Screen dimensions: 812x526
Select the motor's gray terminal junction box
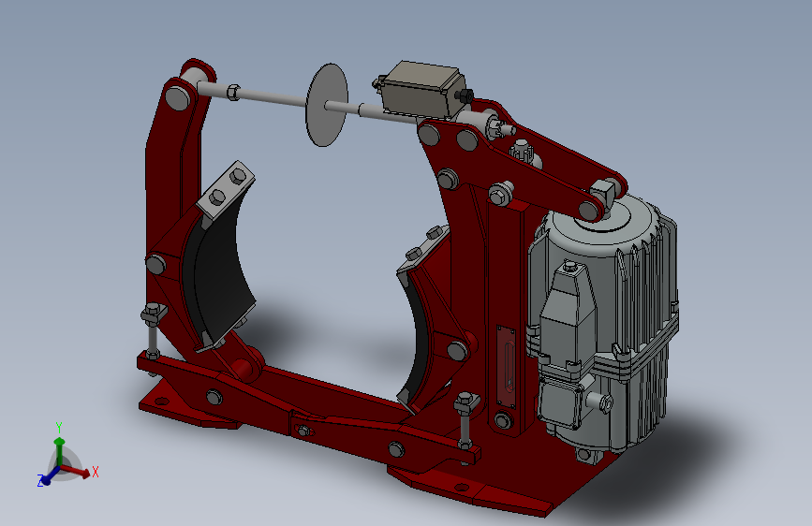tap(559, 402)
